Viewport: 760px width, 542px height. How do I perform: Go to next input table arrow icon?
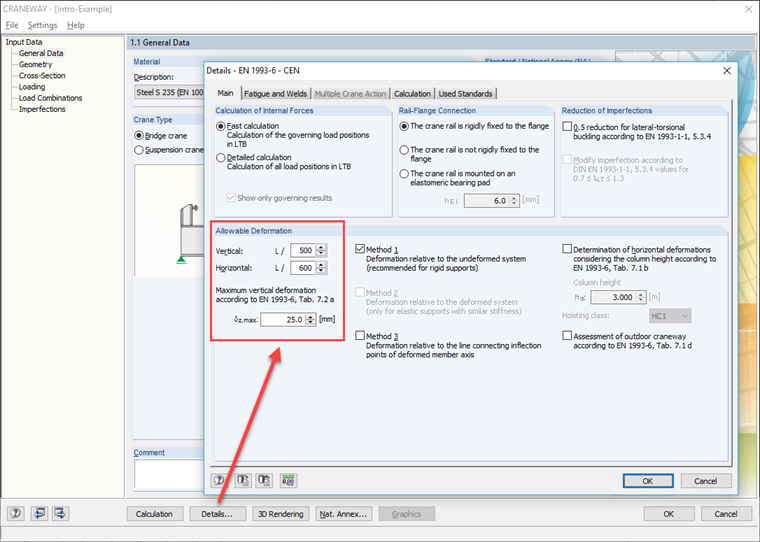click(61, 513)
